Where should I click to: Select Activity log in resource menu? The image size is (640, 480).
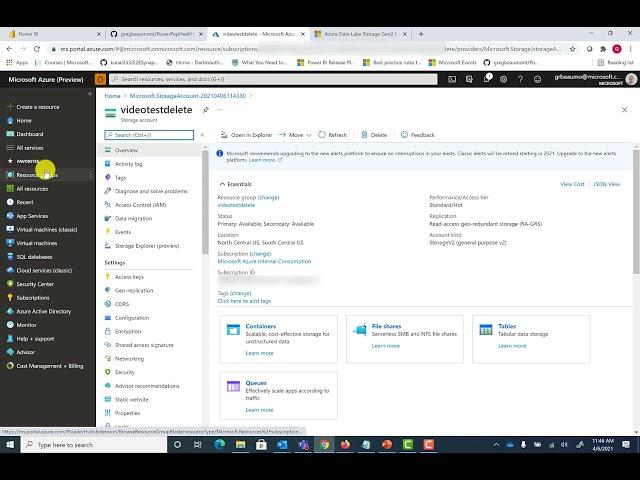pyautogui.click(x=128, y=164)
